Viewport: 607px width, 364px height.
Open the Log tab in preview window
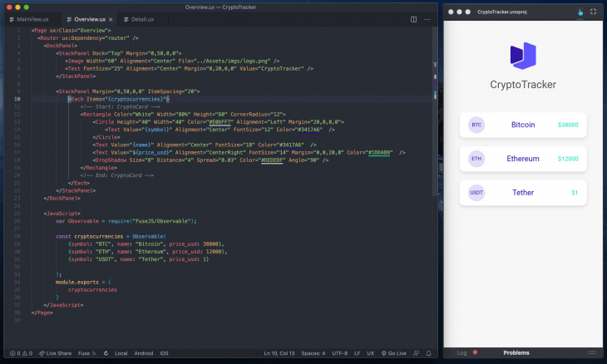[461, 353]
